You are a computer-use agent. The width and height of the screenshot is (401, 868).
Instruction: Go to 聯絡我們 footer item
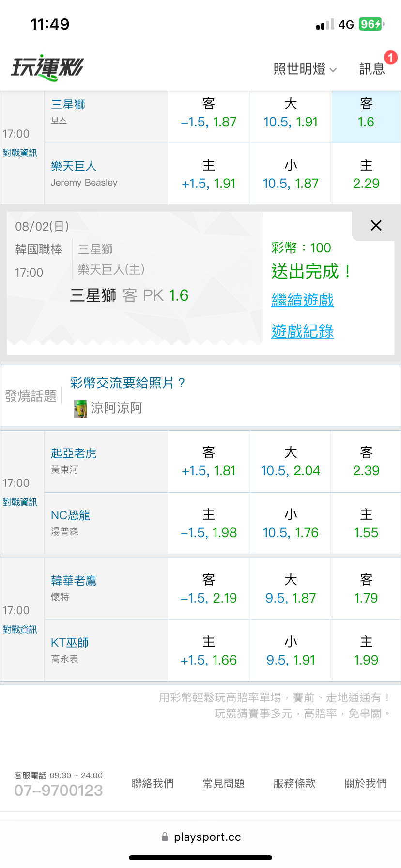point(153,783)
